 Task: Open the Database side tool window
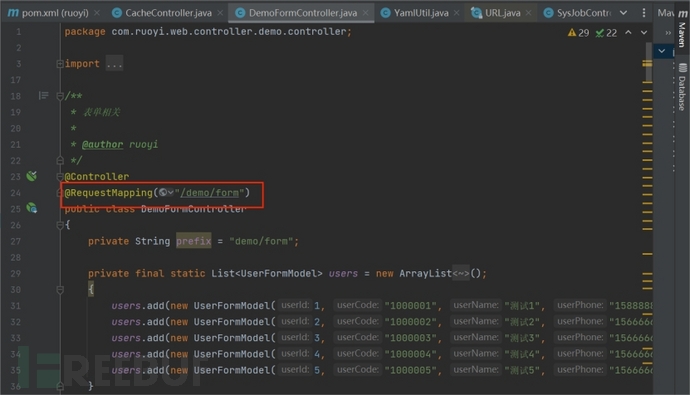pos(682,87)
